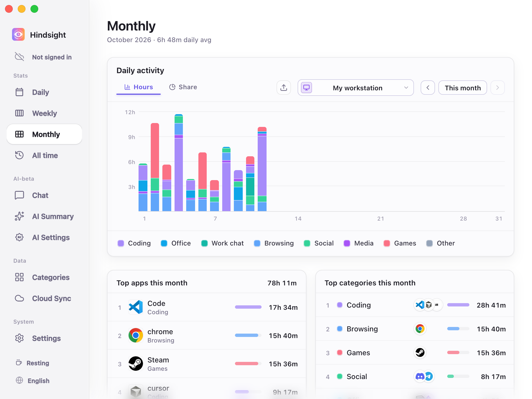Open the AI Summary sparkle icon
Screen dimensions: 532x399
pyautogui.click(x=19, y=216)
